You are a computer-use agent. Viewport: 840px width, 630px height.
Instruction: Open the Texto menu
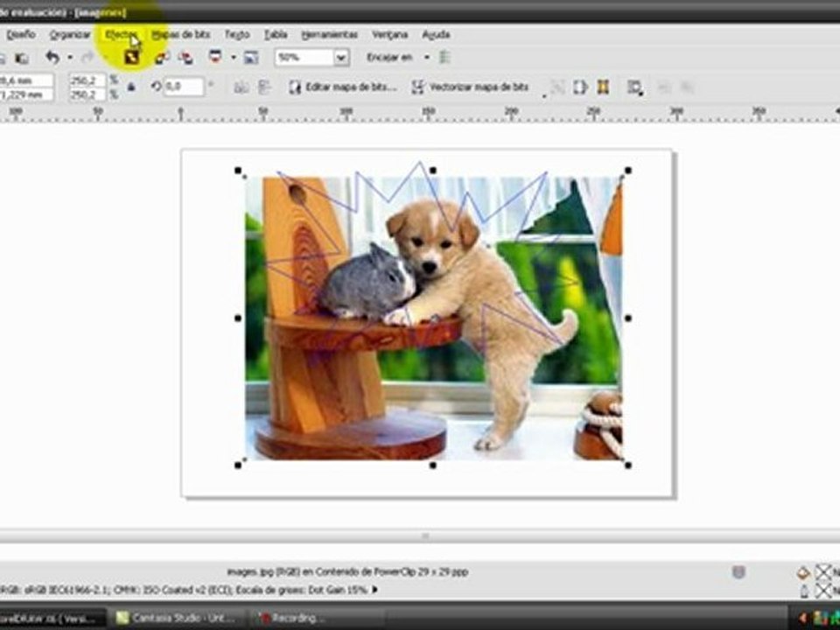(x=237, y=34)
